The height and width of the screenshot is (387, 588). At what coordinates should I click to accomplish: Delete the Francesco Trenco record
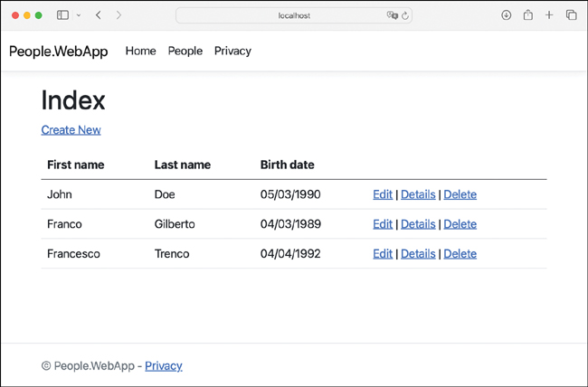click(460, 254)
